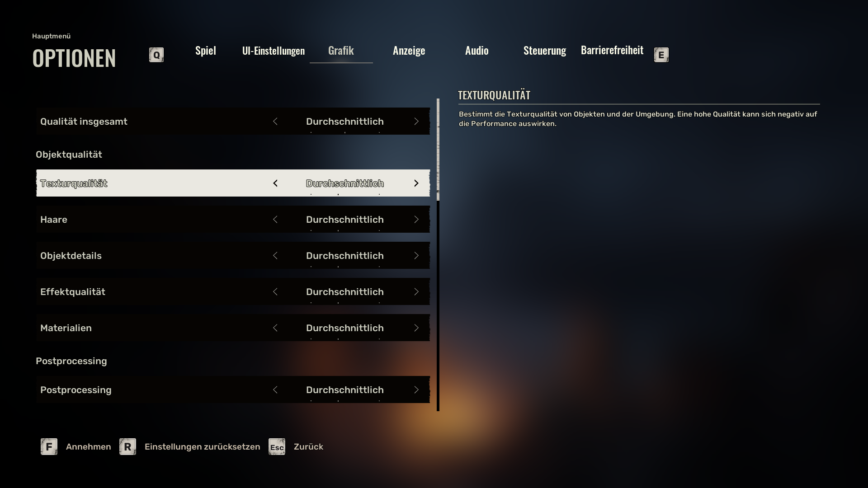Click the F key icon beside Annehmen

point(49,447)
